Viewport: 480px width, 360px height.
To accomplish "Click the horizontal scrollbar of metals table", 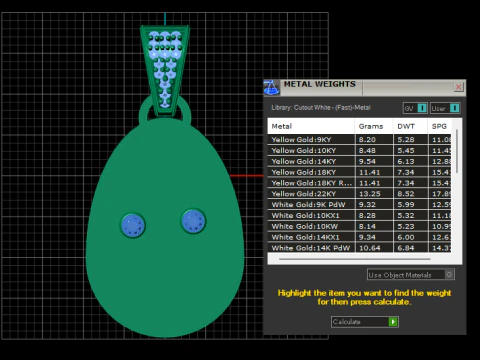I will (355, 259).
